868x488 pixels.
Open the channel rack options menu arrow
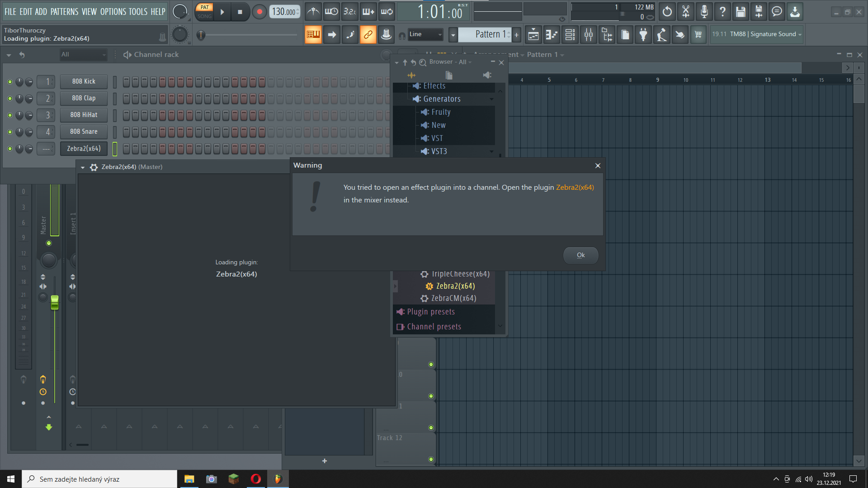coord(9,55)
